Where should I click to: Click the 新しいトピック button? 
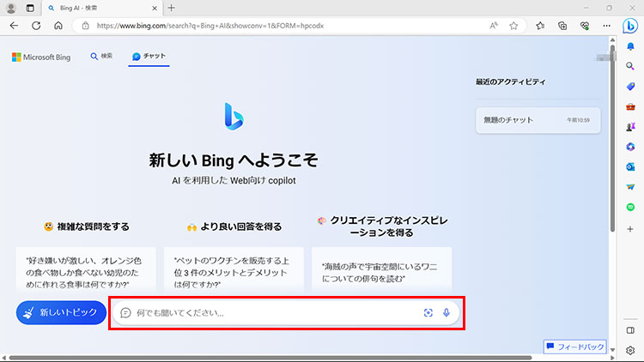pyautogui.click(x=61, y=312)
